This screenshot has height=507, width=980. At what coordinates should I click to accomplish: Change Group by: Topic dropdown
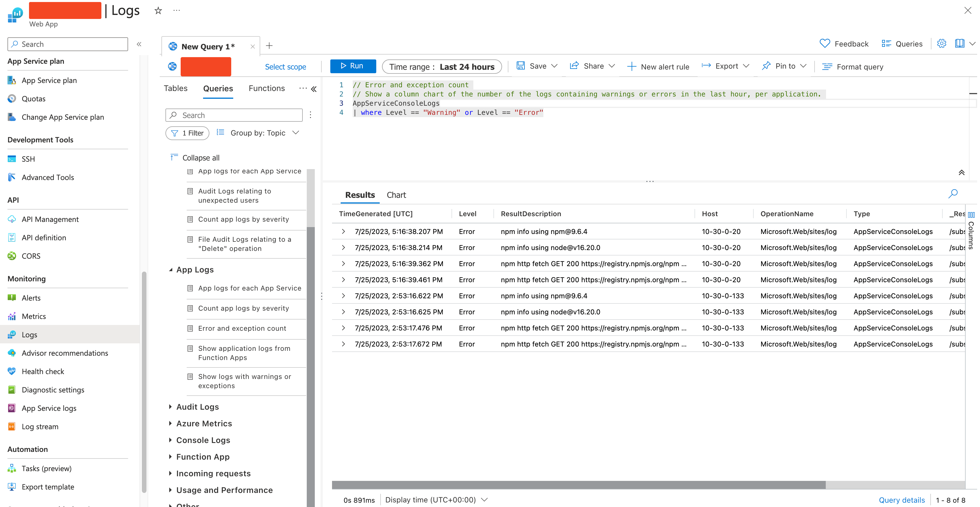(258, 133)
